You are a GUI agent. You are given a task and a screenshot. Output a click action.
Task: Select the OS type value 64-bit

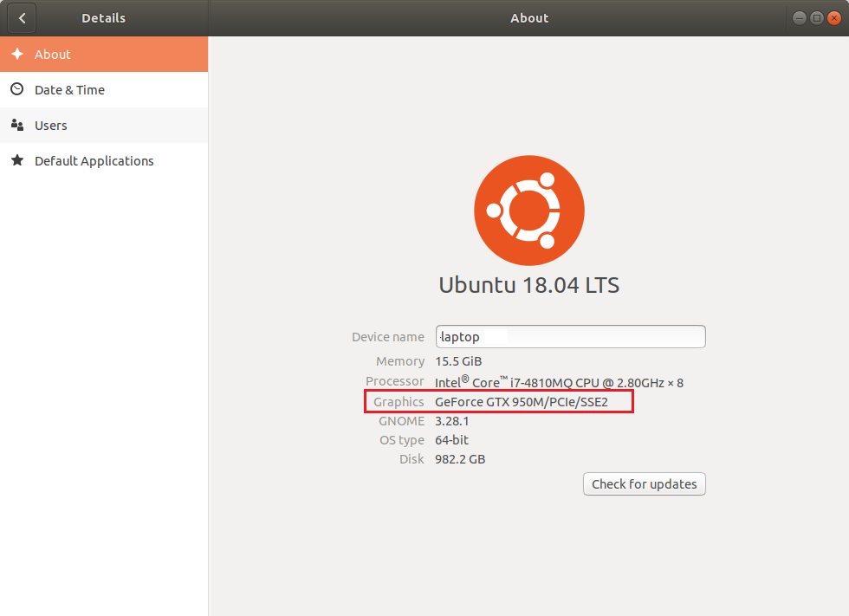[451, 440]
